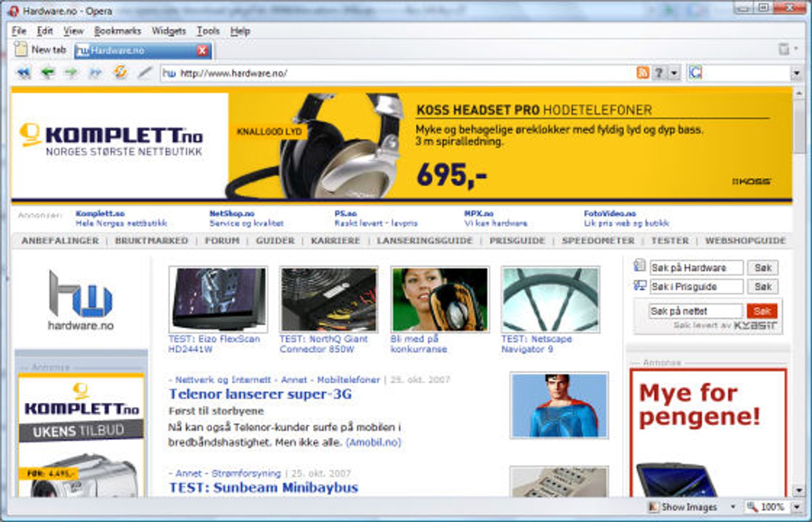Click Søk button beside 'Søk i Prisguide'

[x=763, y=287]
